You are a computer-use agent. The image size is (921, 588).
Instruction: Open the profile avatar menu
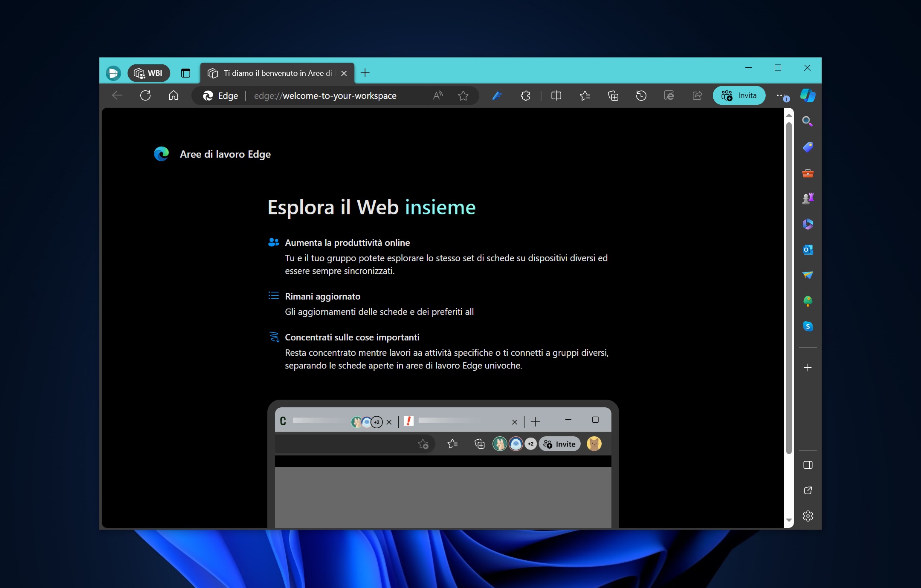(113, 73)
